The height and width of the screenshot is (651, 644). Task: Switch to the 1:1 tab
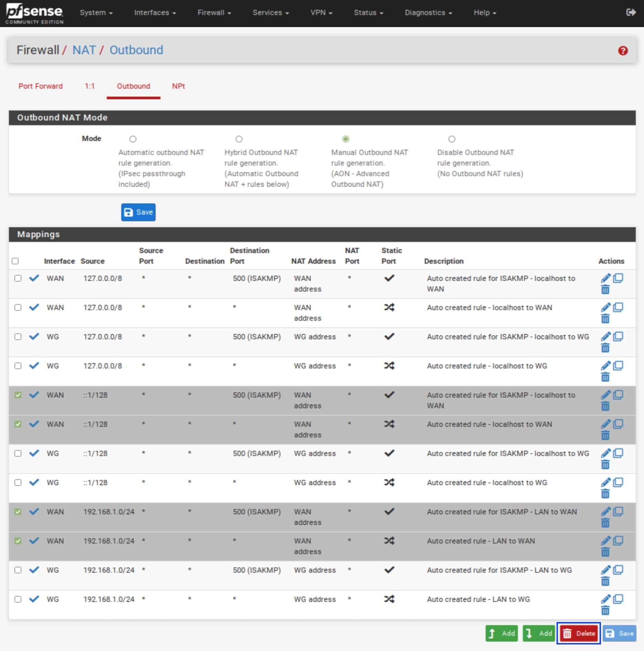[x=90, y=86]
